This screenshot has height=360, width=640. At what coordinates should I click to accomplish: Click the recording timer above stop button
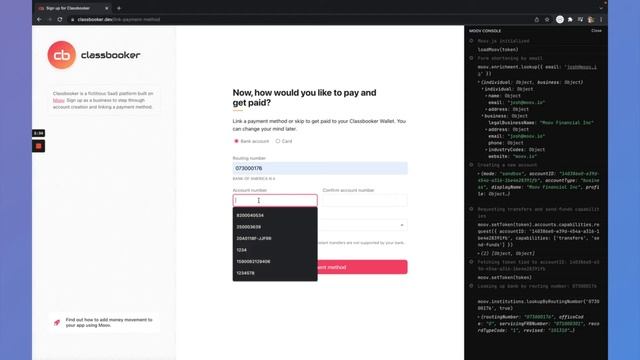click(x=38, y=133)
